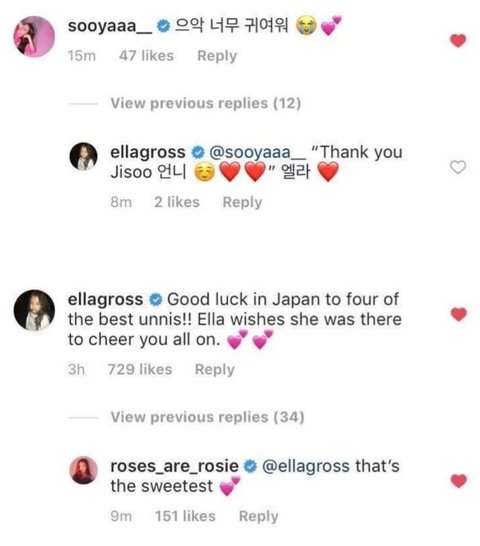Open sooyaaa__ profile picture

point(34,36)
